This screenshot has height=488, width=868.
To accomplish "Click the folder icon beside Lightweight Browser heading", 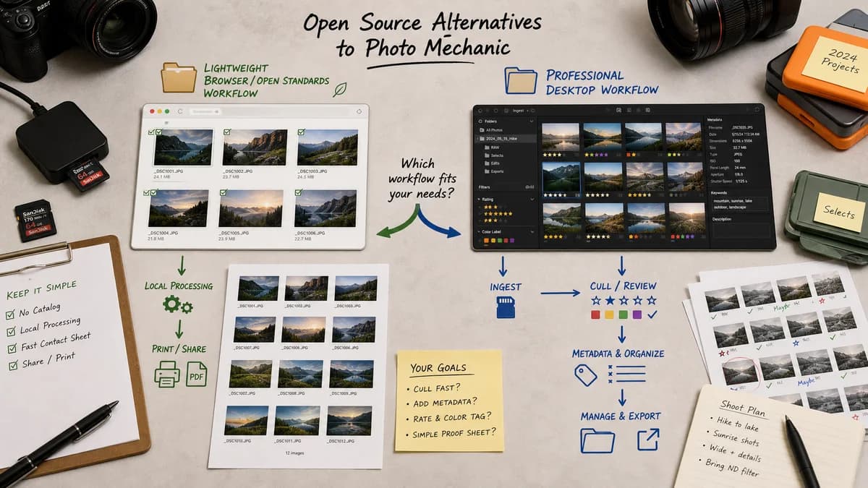I will point(179,77).
